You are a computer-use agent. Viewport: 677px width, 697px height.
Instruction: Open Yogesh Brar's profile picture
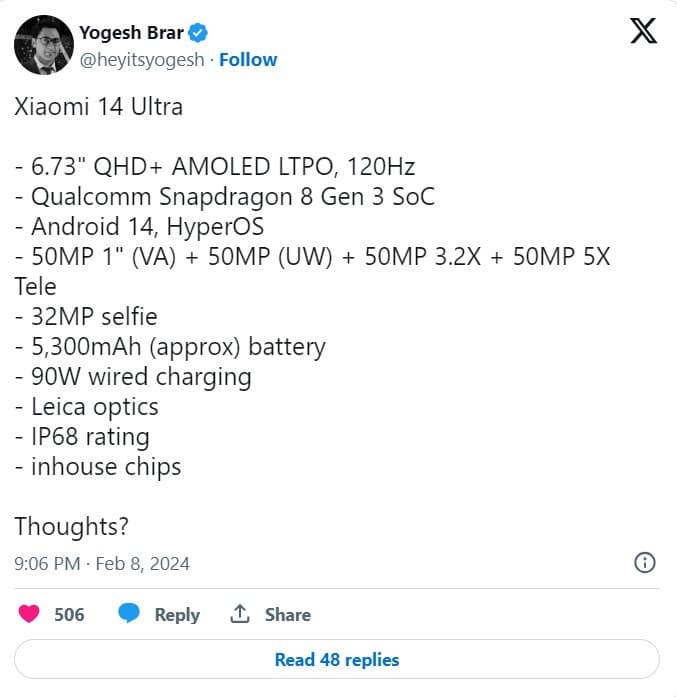pos(44,45)
